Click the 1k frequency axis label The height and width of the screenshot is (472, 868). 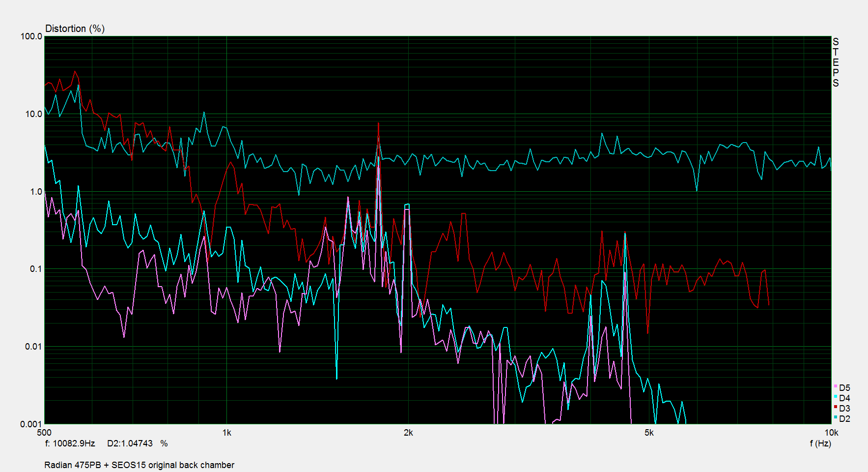point(226,433)
